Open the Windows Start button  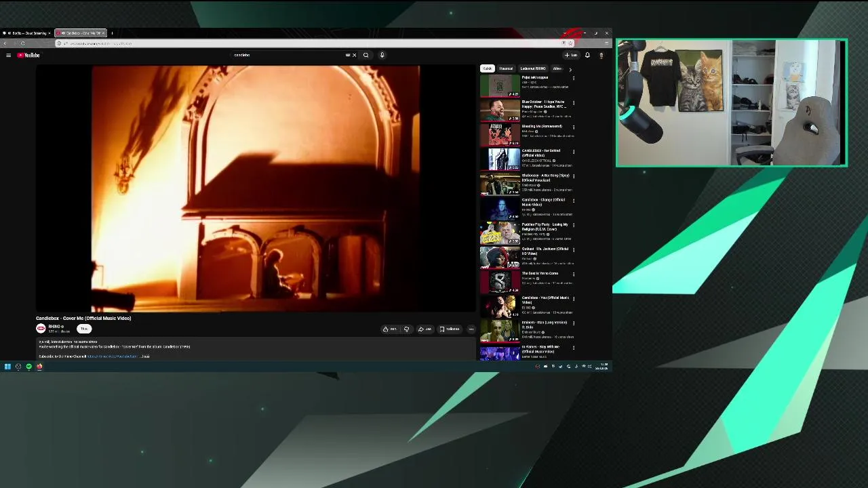7,367
